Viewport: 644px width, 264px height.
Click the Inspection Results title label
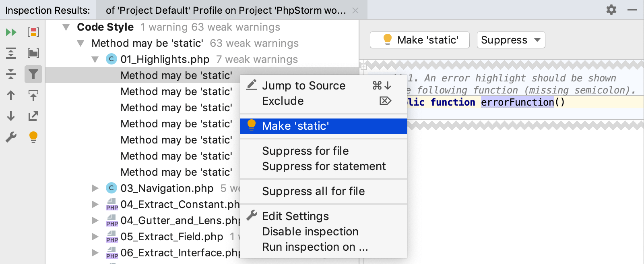click(47, 10)
